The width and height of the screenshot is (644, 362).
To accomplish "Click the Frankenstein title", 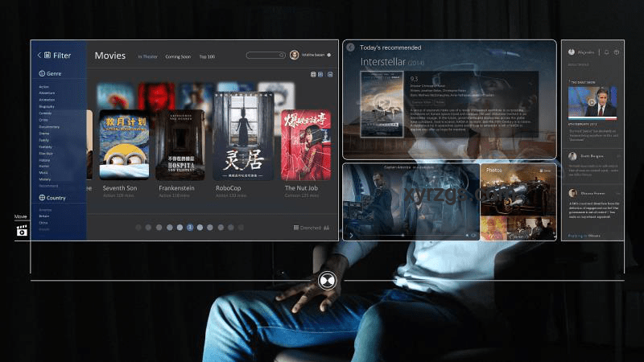I will (x=176, y=188).
